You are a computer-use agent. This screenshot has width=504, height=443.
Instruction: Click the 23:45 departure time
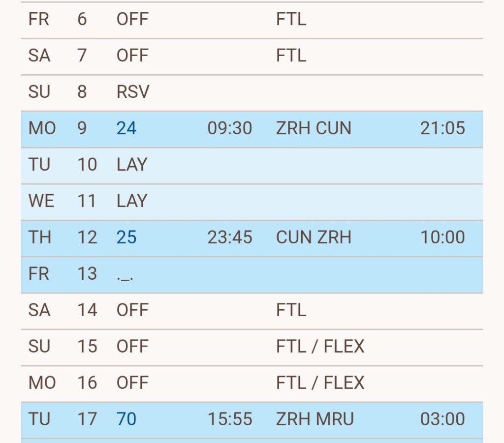(x=229, y=238)
